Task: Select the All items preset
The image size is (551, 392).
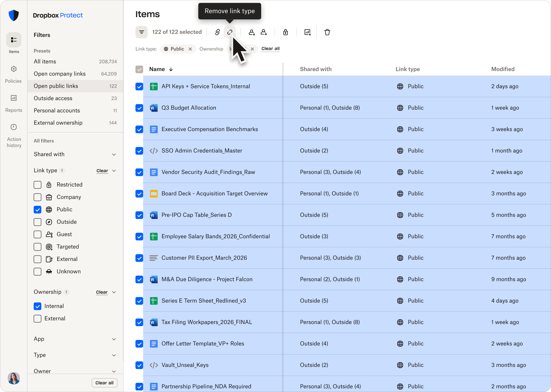Action: (75, 62)
